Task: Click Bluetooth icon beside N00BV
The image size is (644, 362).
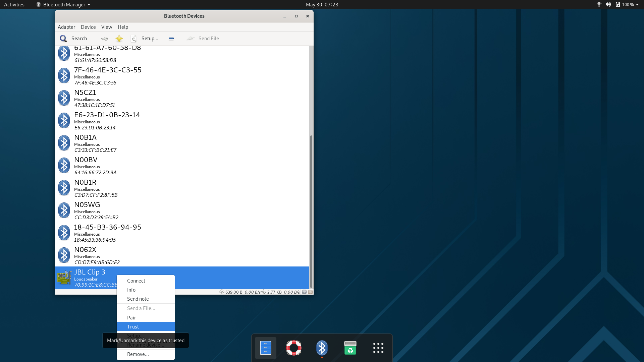Action: (x=64, y=165)
